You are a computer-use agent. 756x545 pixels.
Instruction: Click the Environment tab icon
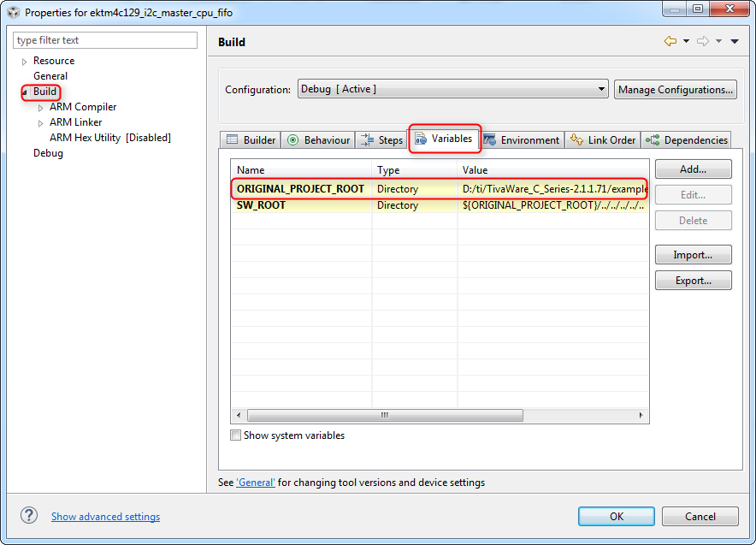[490, 139]
